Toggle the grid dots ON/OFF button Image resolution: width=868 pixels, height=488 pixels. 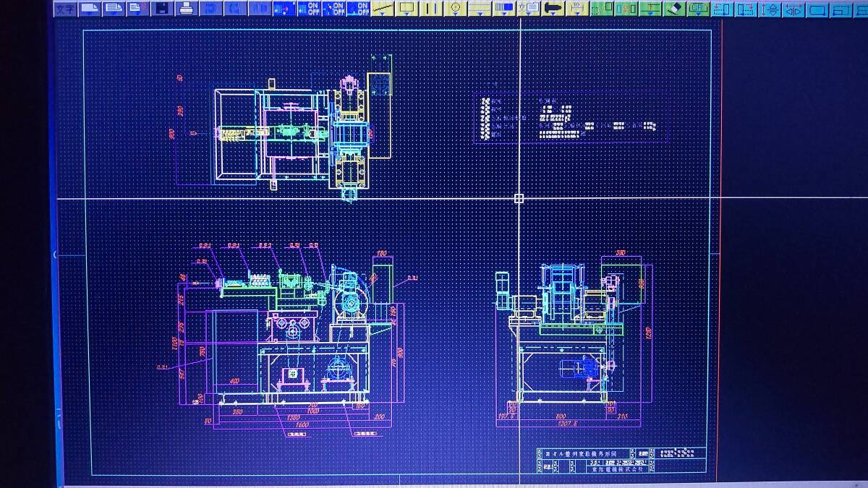point(309,9)
